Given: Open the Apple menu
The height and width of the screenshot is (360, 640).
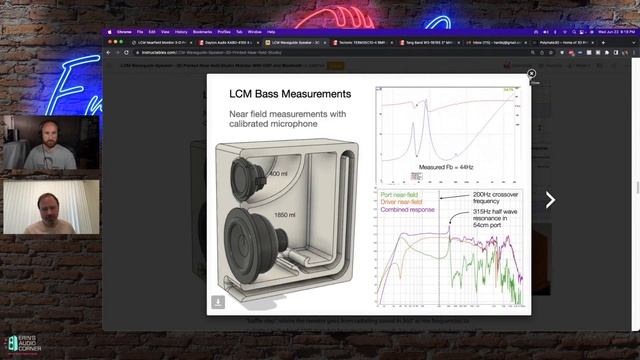Looking at the screenshot, I should click(x=109, y=32).
